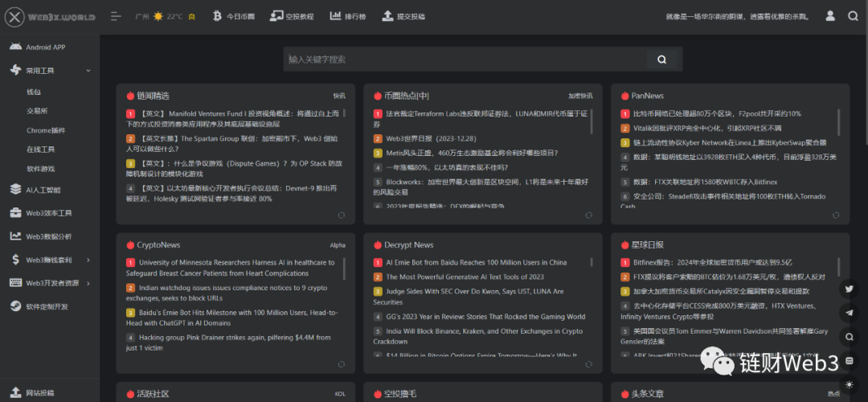Click the tutorial icon beside 空投教程
Screen dimensions: 868x402
276,16
